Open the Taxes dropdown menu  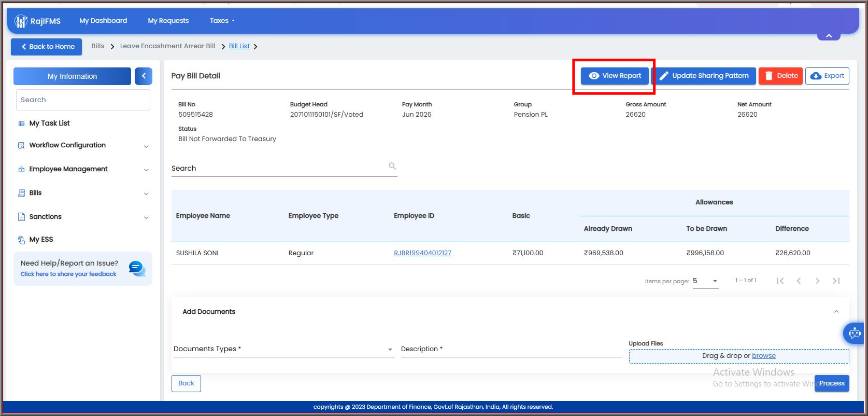[222, 21]
